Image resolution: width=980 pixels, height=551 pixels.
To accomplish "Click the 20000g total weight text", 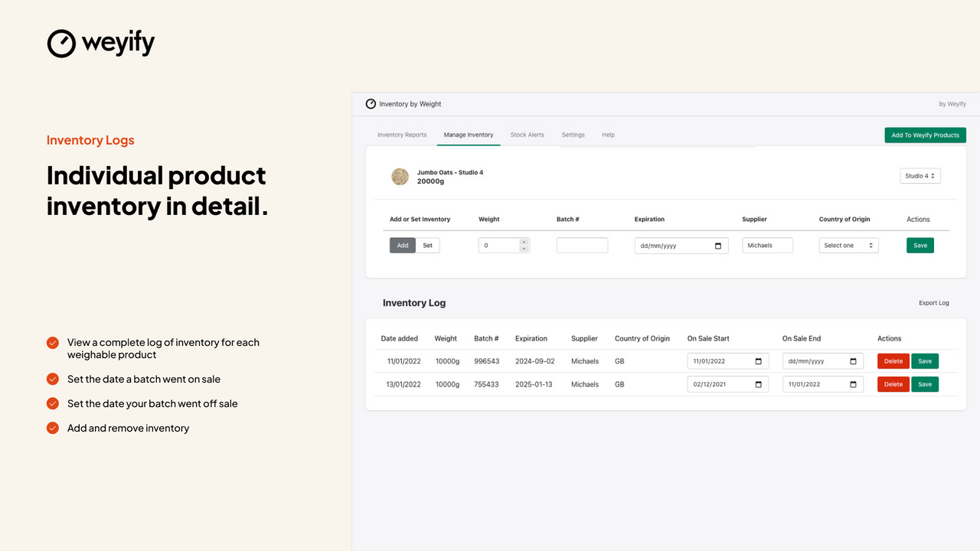I will tap(430, 181).
